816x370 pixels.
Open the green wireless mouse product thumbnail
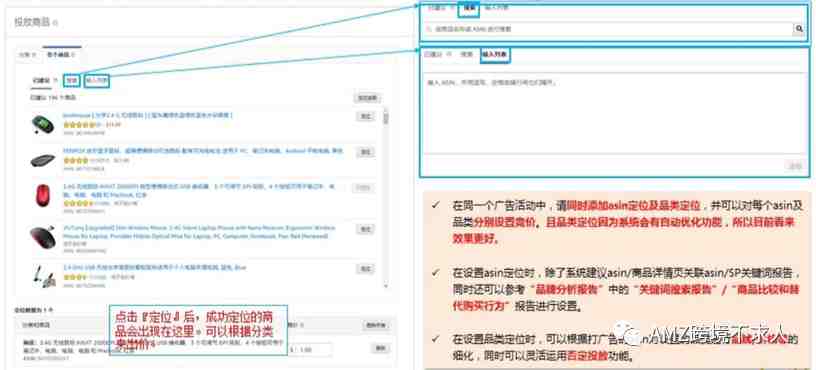point(43,124)
